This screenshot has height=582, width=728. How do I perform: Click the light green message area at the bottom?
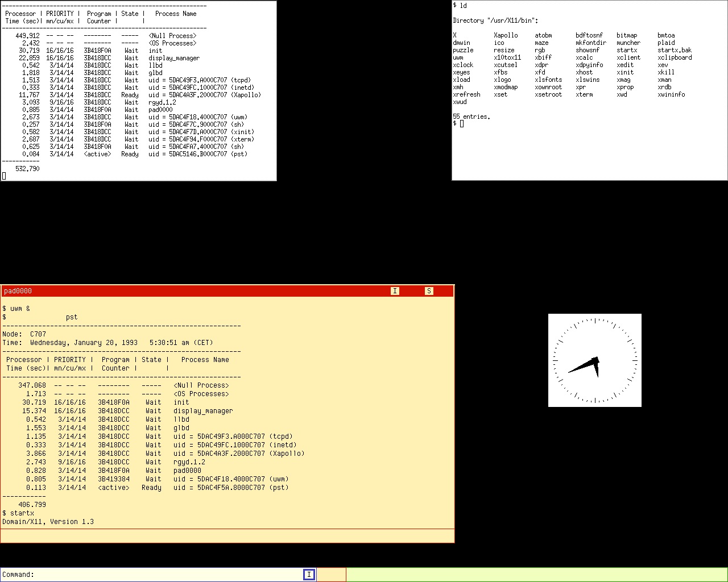tap(537, 575)
